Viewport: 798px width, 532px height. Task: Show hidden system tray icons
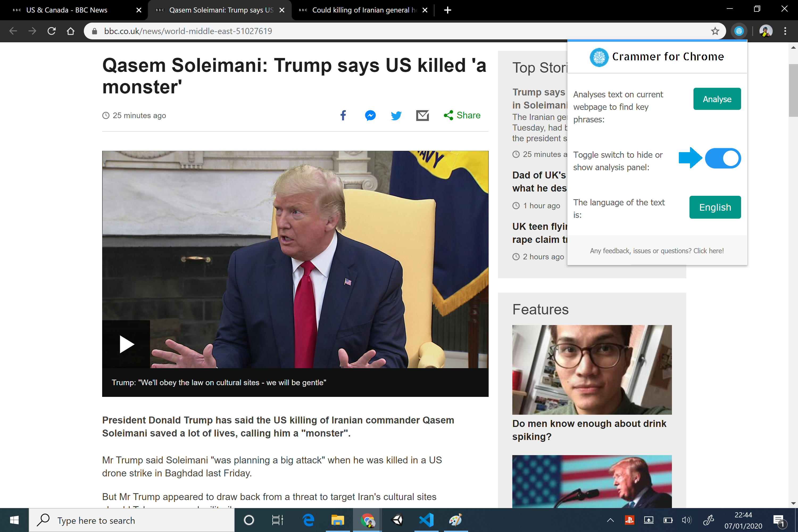coord(610,520)
